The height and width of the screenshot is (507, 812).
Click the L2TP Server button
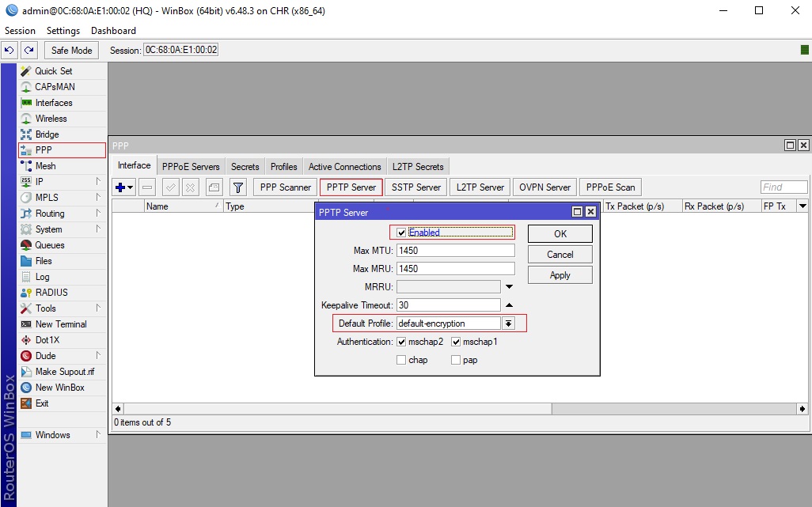[x=480, y=187]
